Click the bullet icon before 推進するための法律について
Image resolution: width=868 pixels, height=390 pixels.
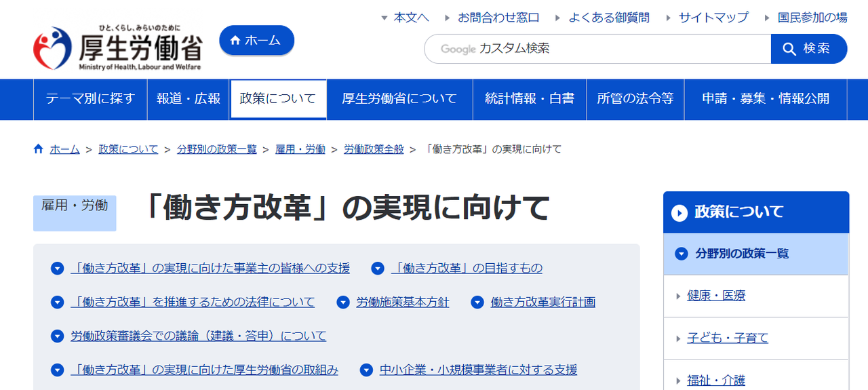pos(57,303)
